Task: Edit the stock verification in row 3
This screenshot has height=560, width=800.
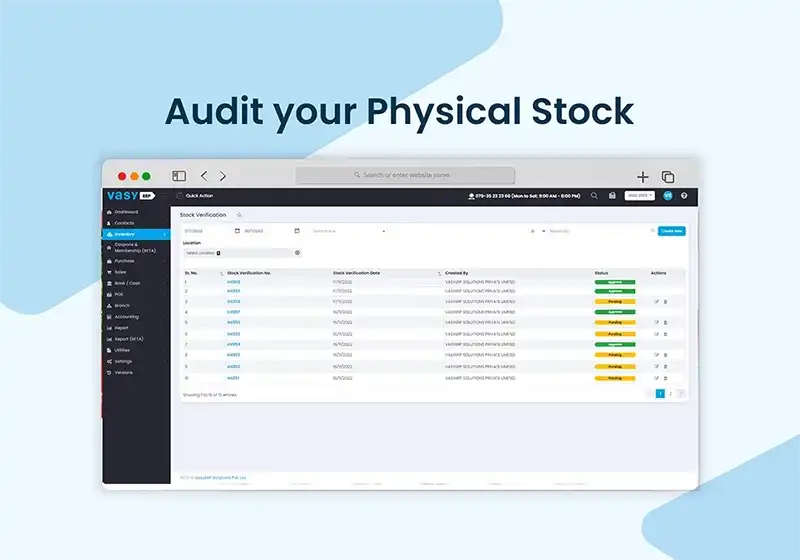Action: coord(657,302)
